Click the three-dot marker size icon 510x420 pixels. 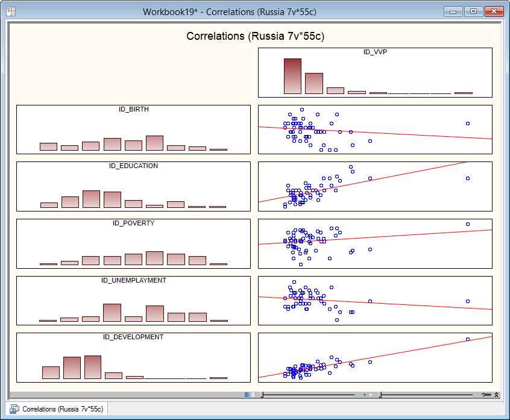pyautogui.click(x=368, y=395)
